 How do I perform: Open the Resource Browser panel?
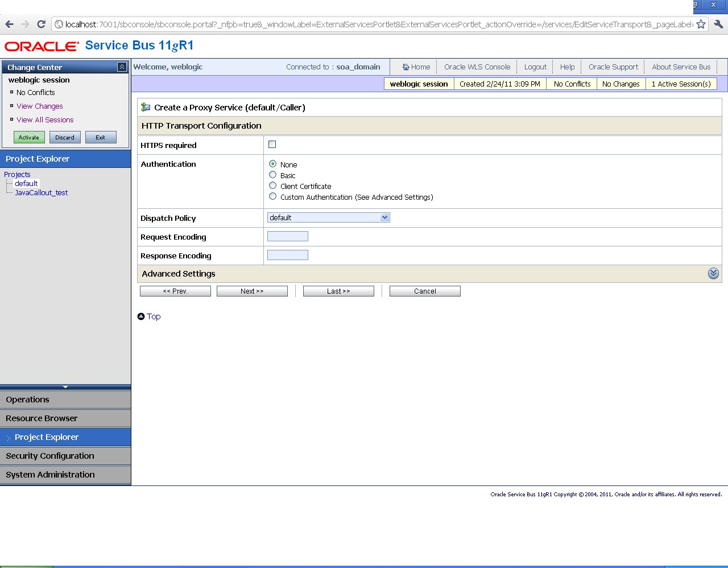pos(65,418)
